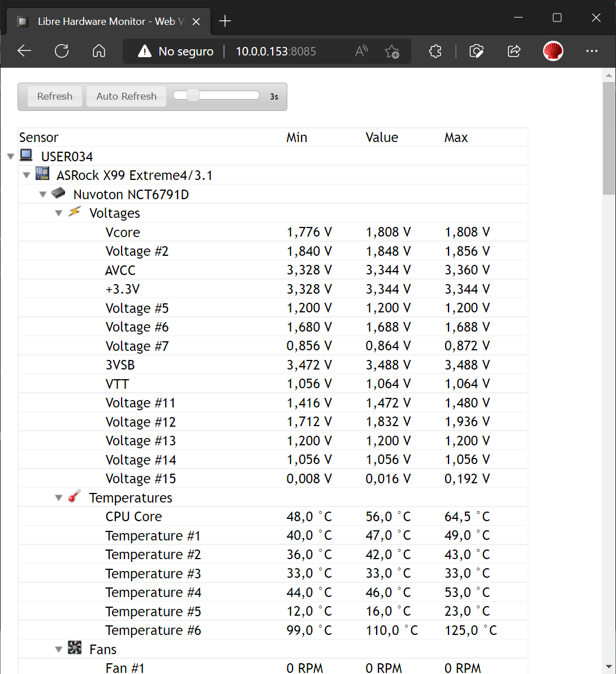Click the scrollbar up arrow

coord(609,75)
